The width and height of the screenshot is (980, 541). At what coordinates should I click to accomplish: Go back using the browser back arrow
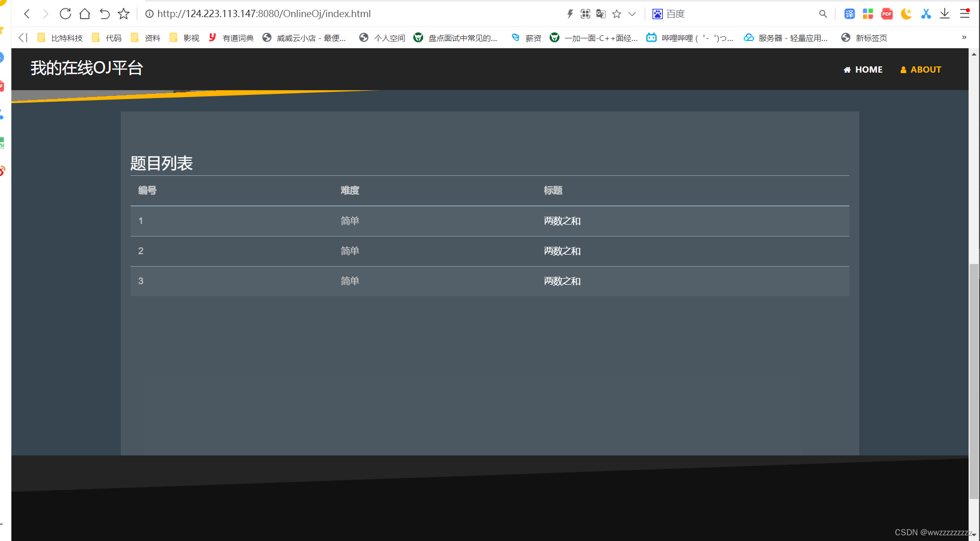[27, 14]
